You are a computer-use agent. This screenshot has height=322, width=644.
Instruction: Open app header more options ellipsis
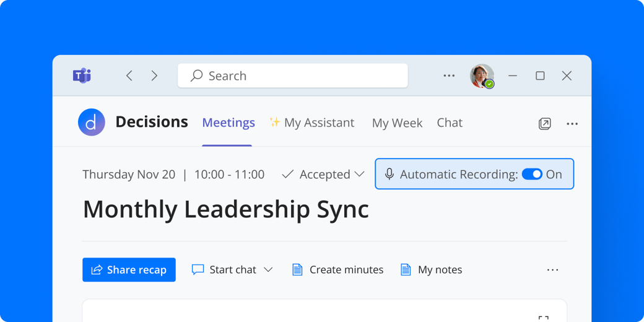572,124
